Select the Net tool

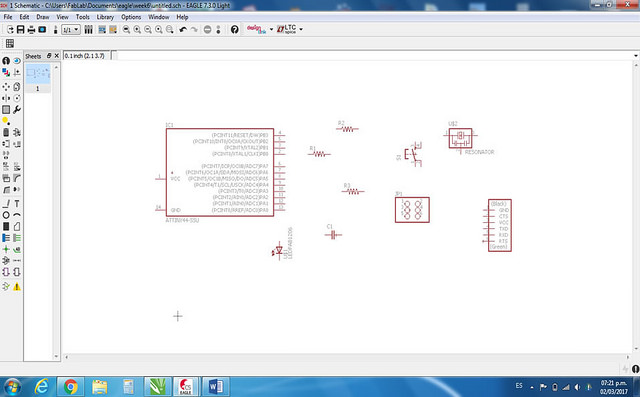[x=17, y=238]
